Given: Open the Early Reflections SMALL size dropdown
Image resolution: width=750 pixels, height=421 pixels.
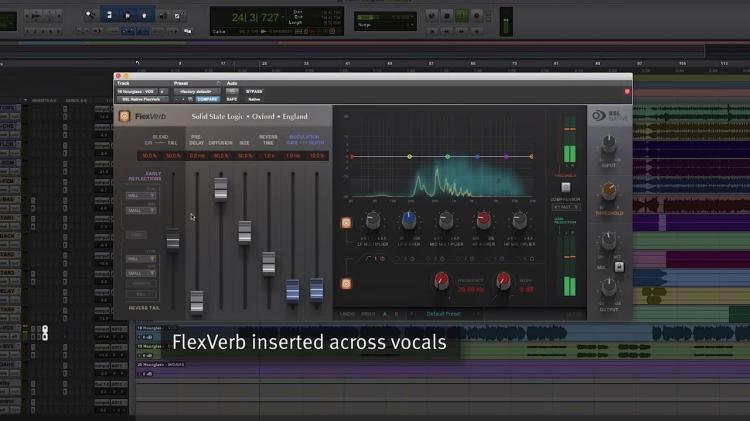Looking at the screenshot, I should click(x=141, y=210).
